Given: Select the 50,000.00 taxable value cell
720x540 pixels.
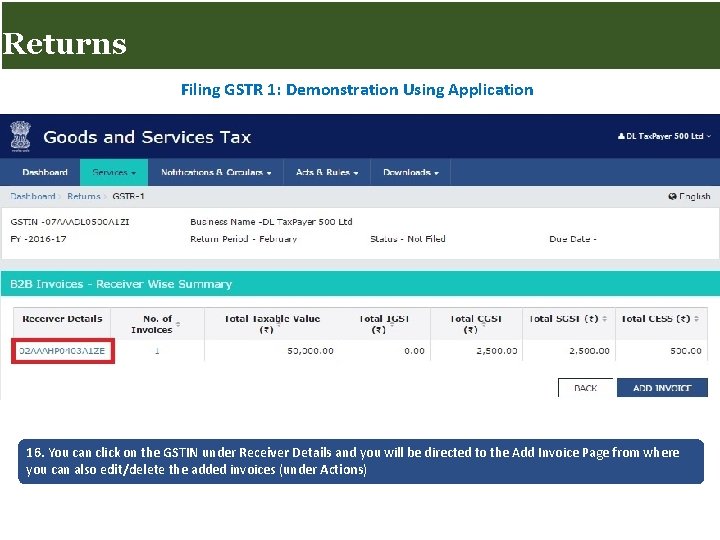Looking at the screenshot, I should [x=310, y=351].
